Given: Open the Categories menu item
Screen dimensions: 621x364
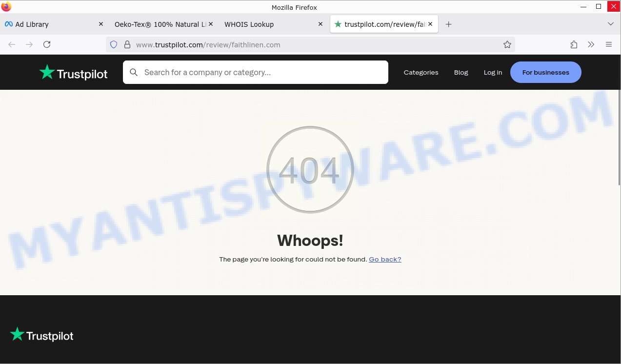Looking at the screenshot, I should 421,72.
